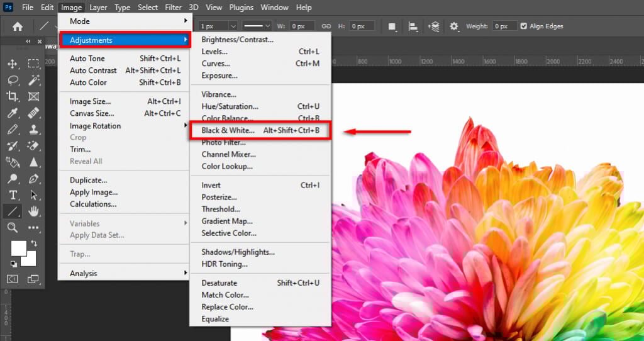Click the Weight input field
This screenshot has height=341, width=644.
coord(504,26)
